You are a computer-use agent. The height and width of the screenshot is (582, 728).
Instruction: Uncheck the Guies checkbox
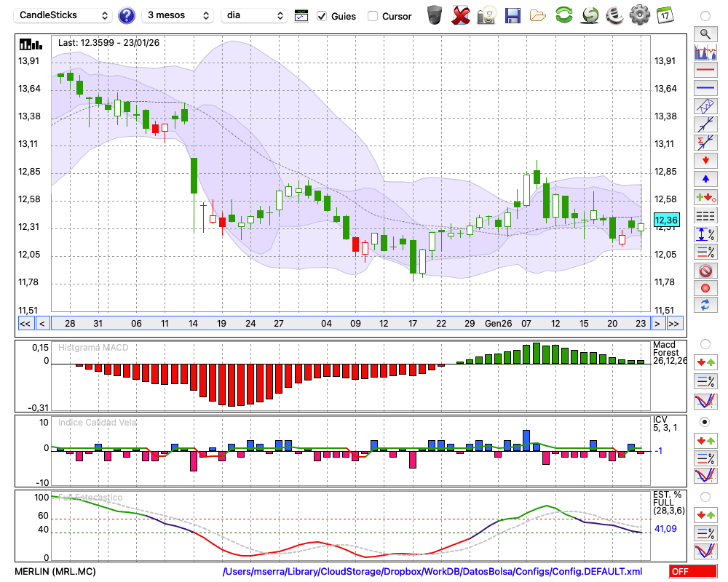tap(322, 16)
